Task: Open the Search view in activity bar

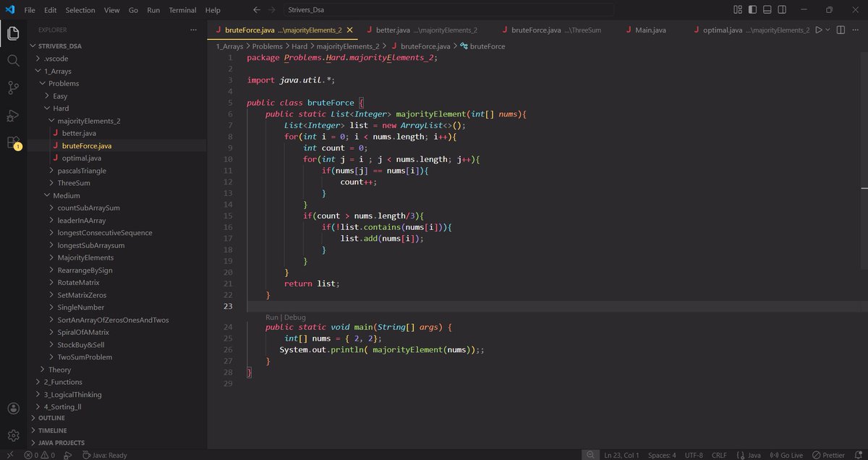Action: click(13, 61)
